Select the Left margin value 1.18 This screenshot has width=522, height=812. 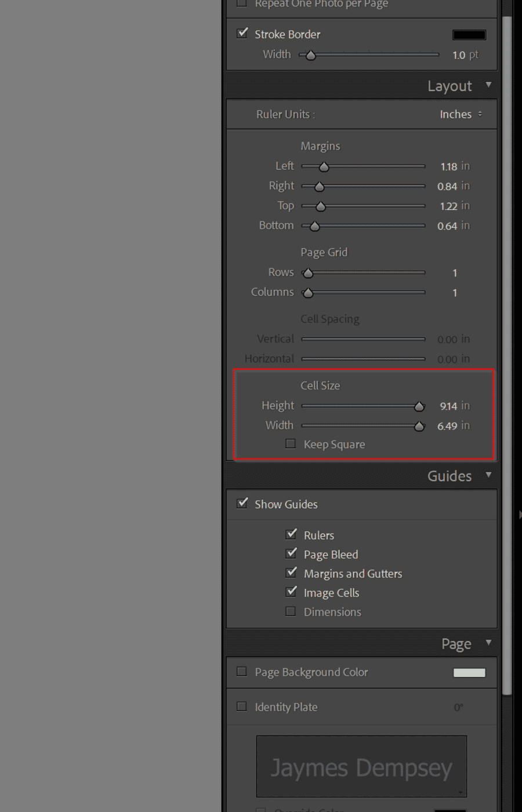(x=448, y=167)
